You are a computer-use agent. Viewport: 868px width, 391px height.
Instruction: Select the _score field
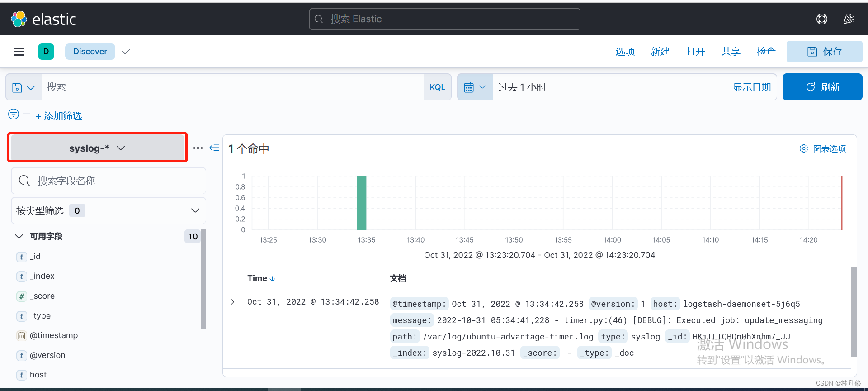[42, 296]
